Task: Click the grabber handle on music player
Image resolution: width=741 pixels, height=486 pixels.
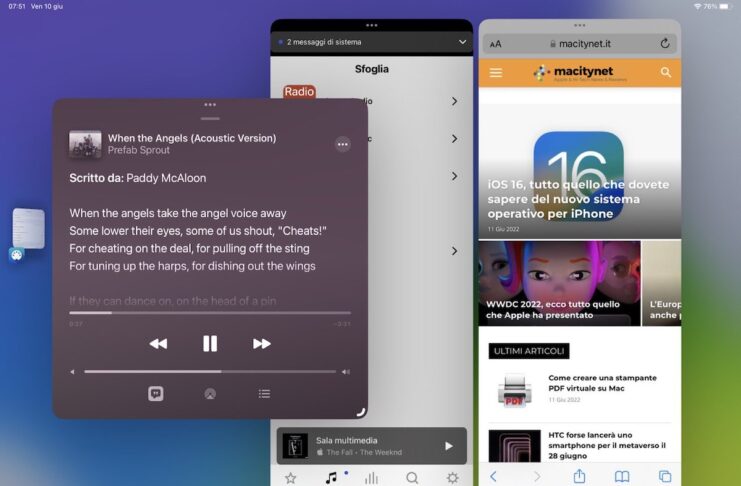Action: (210, 118)
